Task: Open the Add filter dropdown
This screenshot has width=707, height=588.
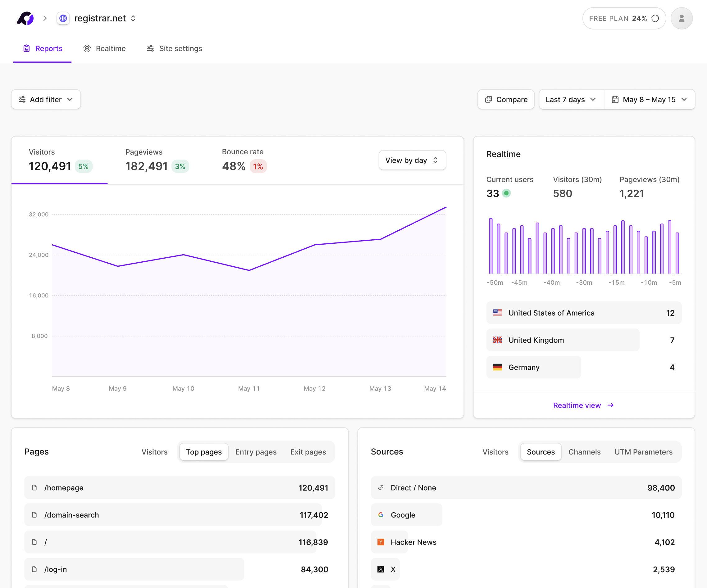Action: click(46, 100)
